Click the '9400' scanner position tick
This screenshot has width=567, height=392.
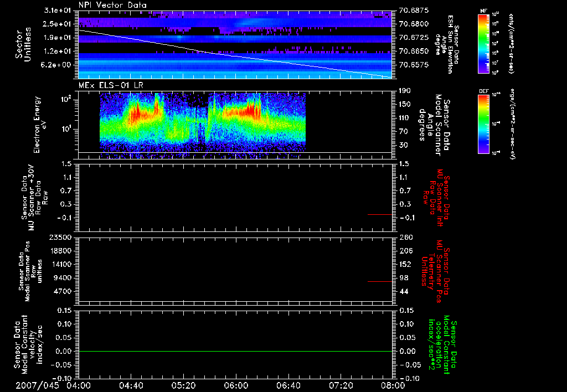(62, 278)
